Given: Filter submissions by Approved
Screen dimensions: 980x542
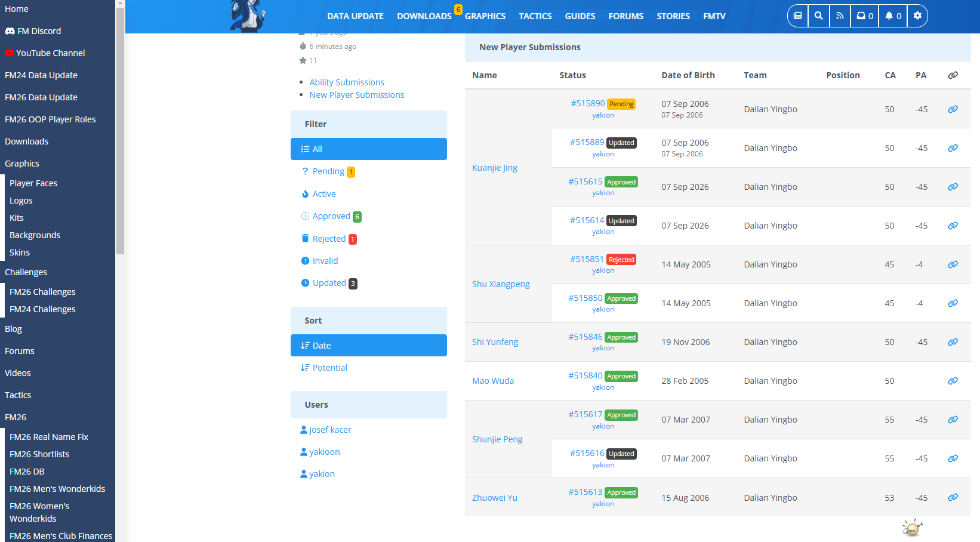Looking at the screenshot, I should coord(331,216).
